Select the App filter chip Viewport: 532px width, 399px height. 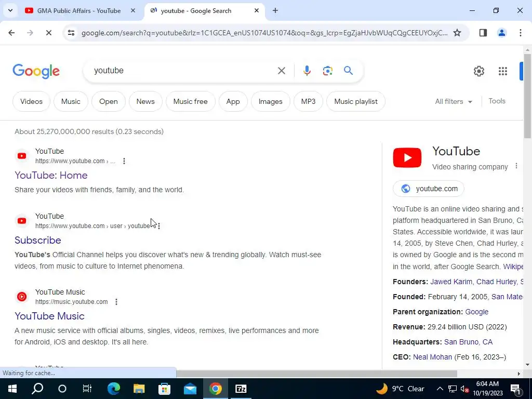click(233, 101)
